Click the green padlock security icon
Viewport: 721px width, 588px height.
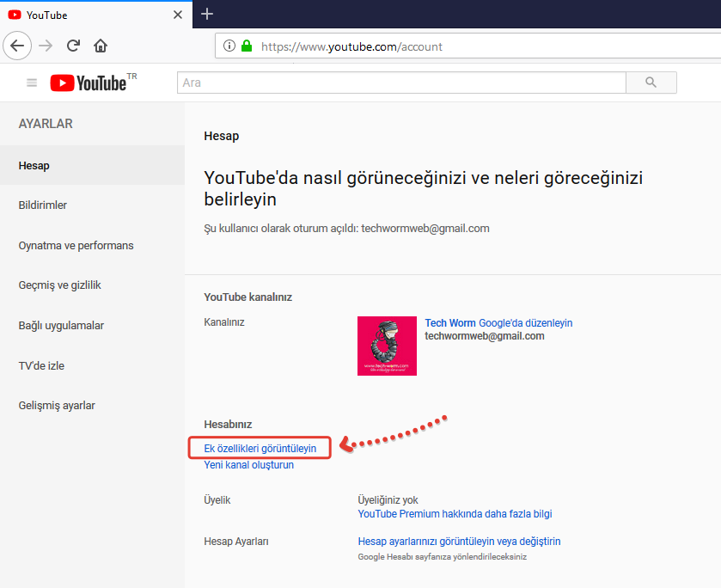pyautogui.click(x=247, y=46)
